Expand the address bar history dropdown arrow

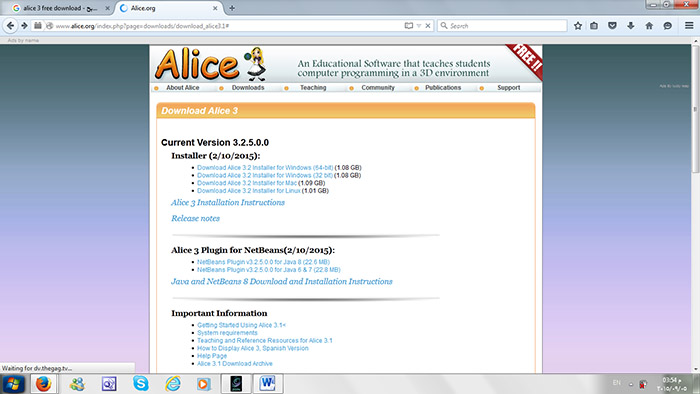[419, 26]
